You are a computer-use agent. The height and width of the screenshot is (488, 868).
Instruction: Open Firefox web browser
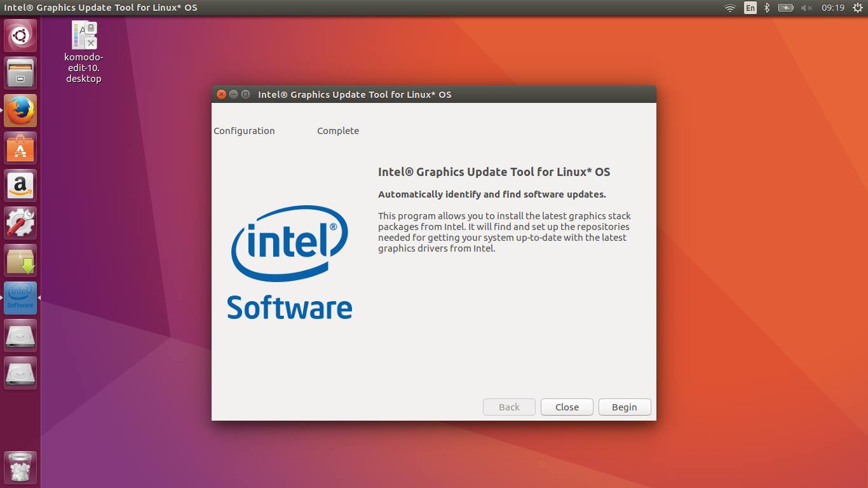point(20,111)
